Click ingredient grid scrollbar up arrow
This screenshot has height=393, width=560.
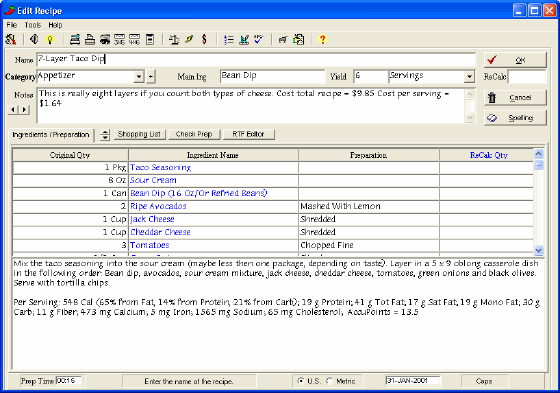coord(539,154)
